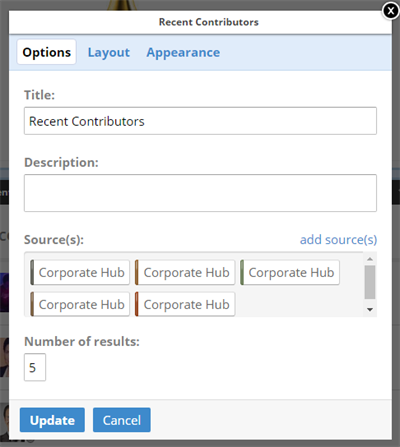The height and width of the screenshot is (447, 400).
Task: Select the Options tab
Action: tap(47, 52)
